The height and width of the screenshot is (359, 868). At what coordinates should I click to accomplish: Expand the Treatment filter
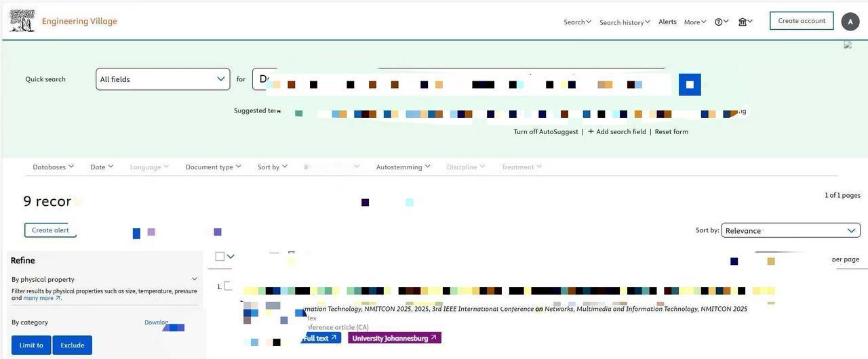[521, 167]
